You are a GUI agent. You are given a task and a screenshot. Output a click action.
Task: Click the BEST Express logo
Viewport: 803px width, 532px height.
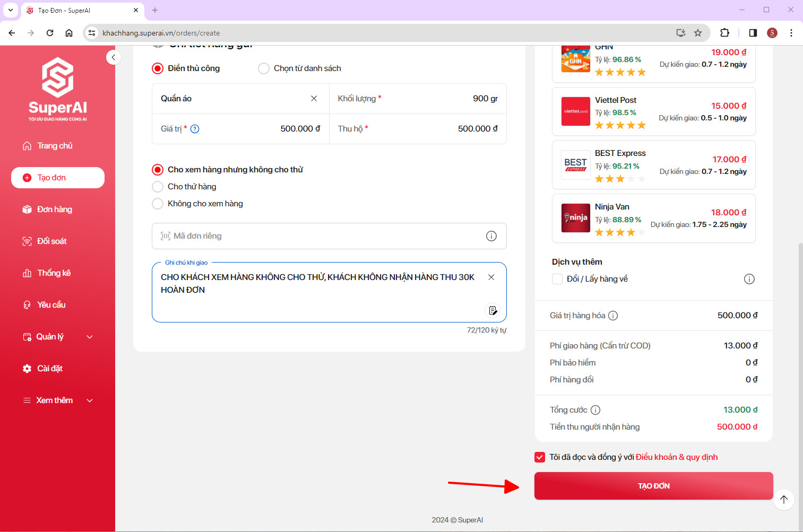coord(576,165)
